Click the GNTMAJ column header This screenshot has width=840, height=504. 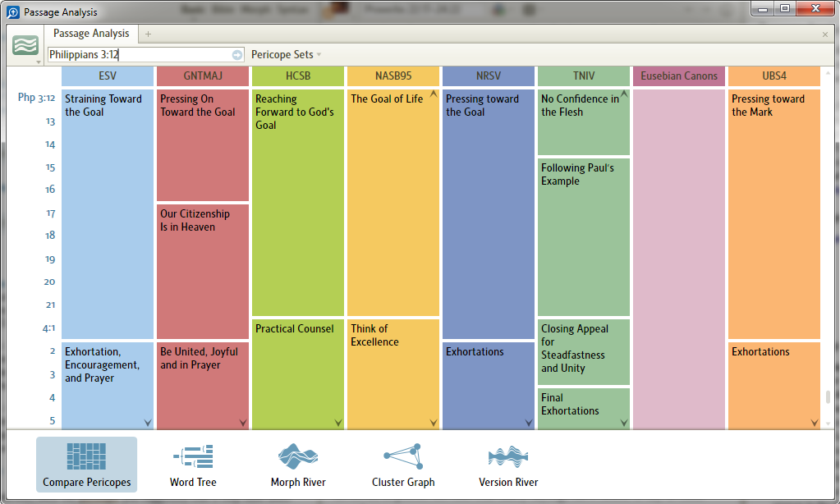(203, 76)
